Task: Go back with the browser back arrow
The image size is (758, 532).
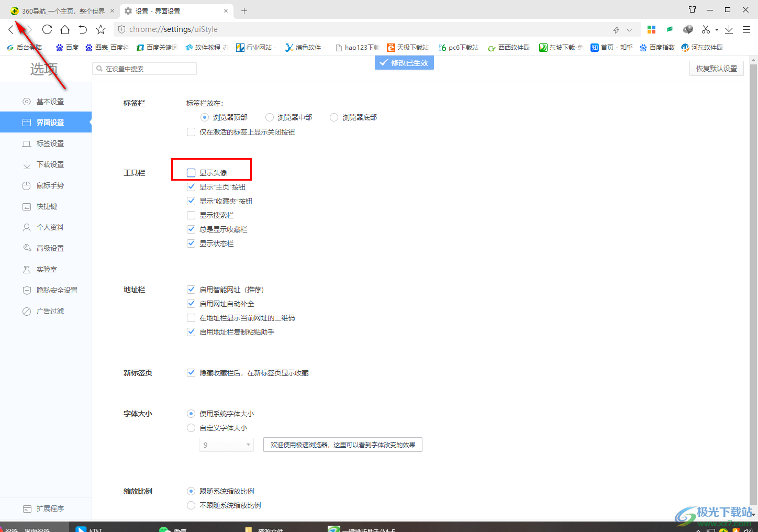Action: click(x=11, y=29)
